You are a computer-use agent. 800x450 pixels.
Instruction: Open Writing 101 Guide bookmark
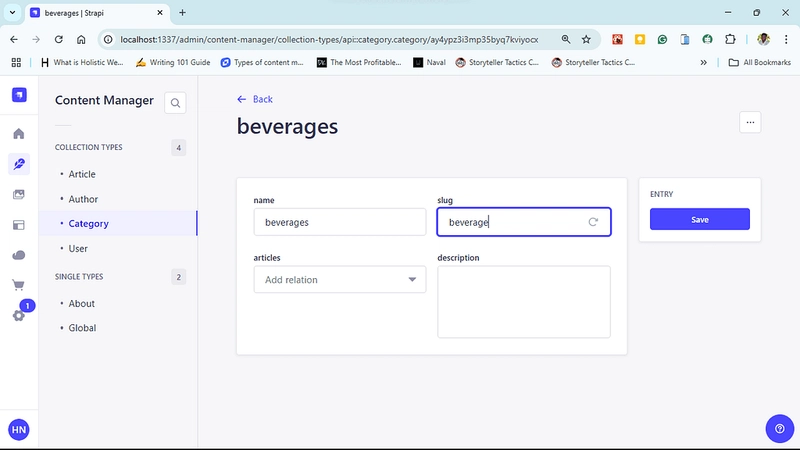tap(173, 62)
